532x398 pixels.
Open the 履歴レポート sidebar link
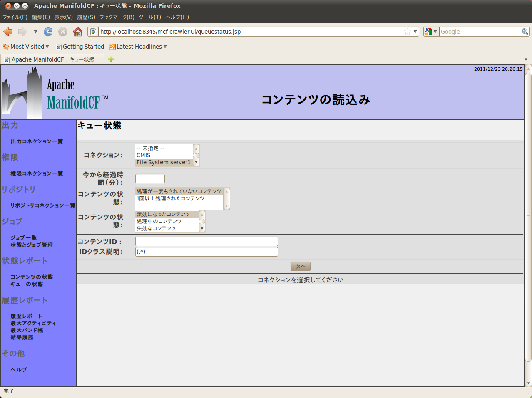(x=26, y=316)
